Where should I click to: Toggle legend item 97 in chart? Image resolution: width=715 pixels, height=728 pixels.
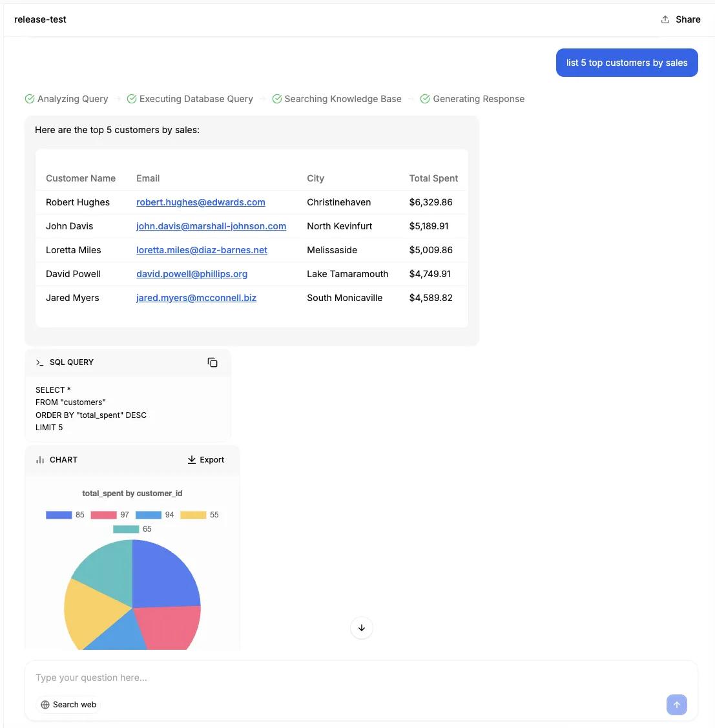tap(110, 515)
